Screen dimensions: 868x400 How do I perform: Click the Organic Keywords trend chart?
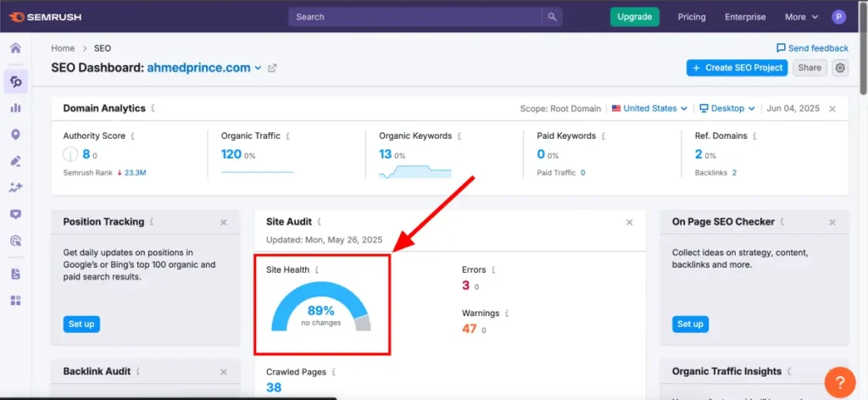[415, 171]
